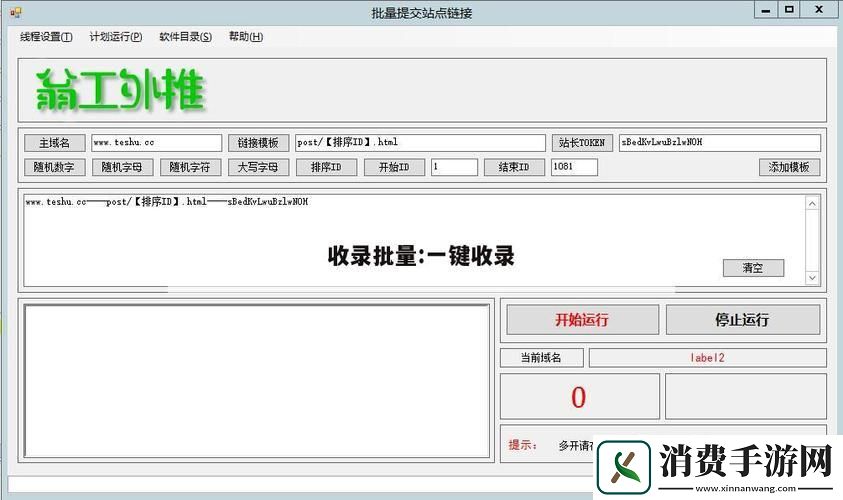Clear the list with 清空 button
This screenshot has width=843, height=500.
(x=753, y=268)
